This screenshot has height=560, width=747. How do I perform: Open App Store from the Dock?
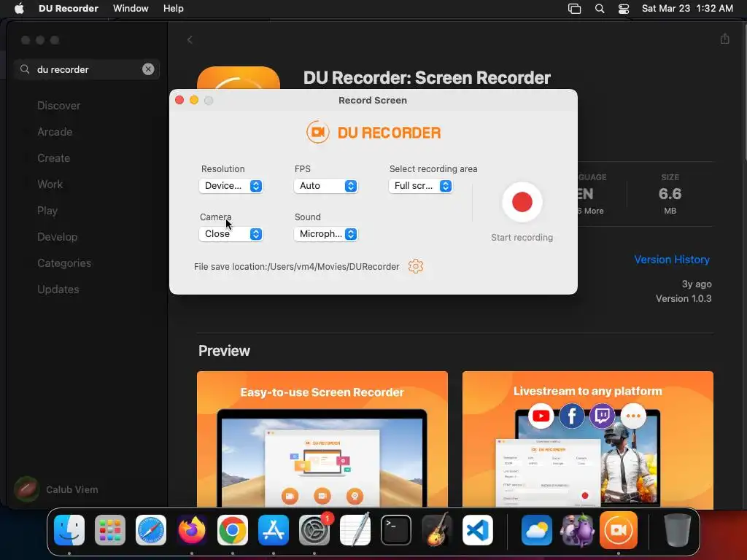pos(274,530)
